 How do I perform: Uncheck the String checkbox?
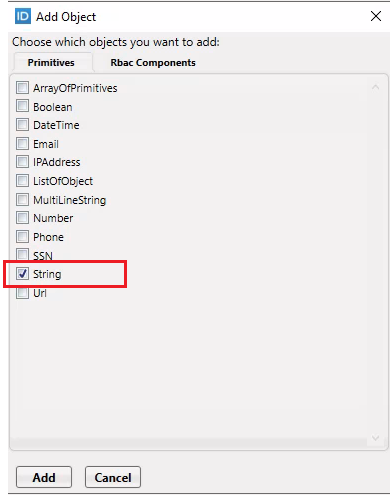pos(22,274)
